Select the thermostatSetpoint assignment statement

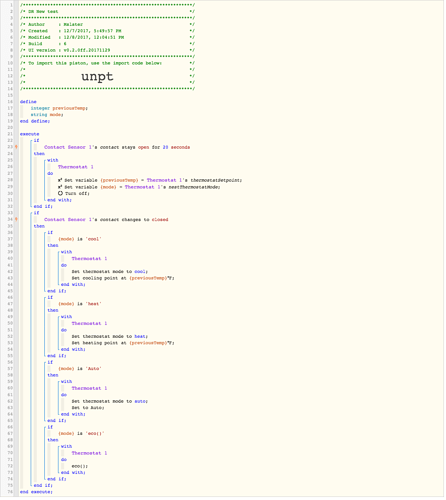point(150,181)
